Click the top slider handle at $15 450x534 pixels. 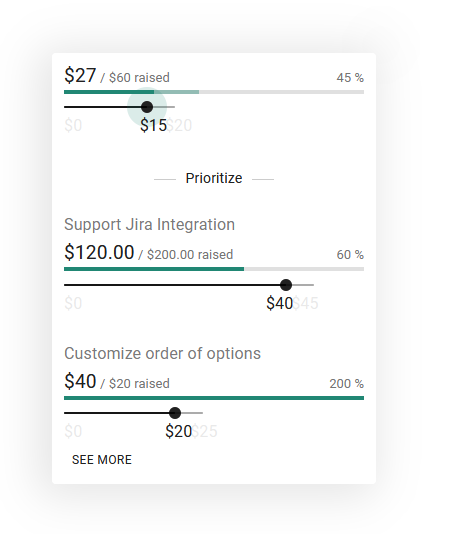147,107
